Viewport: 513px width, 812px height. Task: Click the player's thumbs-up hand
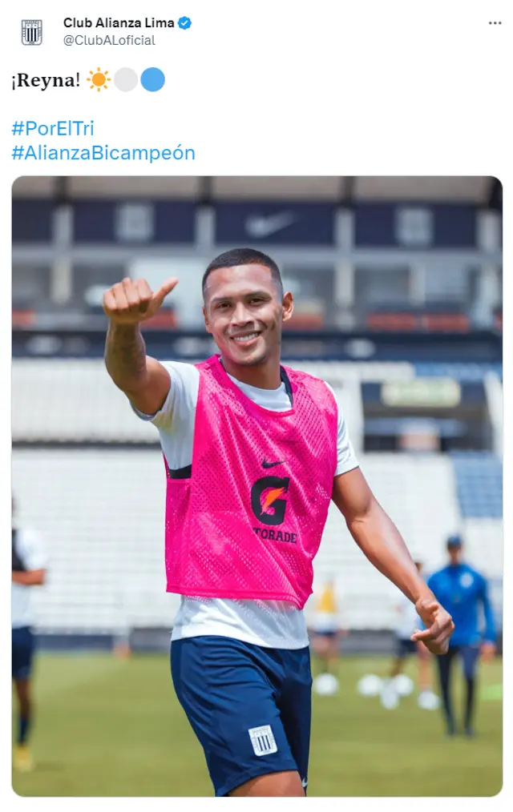point(135,299)
